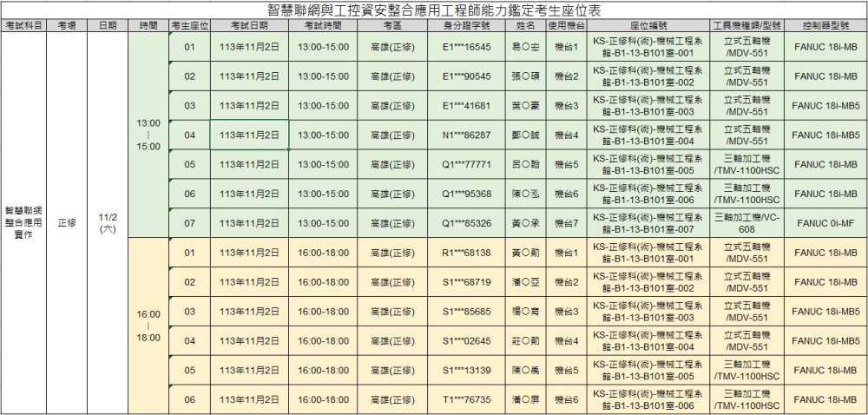Select ID cell E1***16545

pyautogui.click(x=467, y=47)
